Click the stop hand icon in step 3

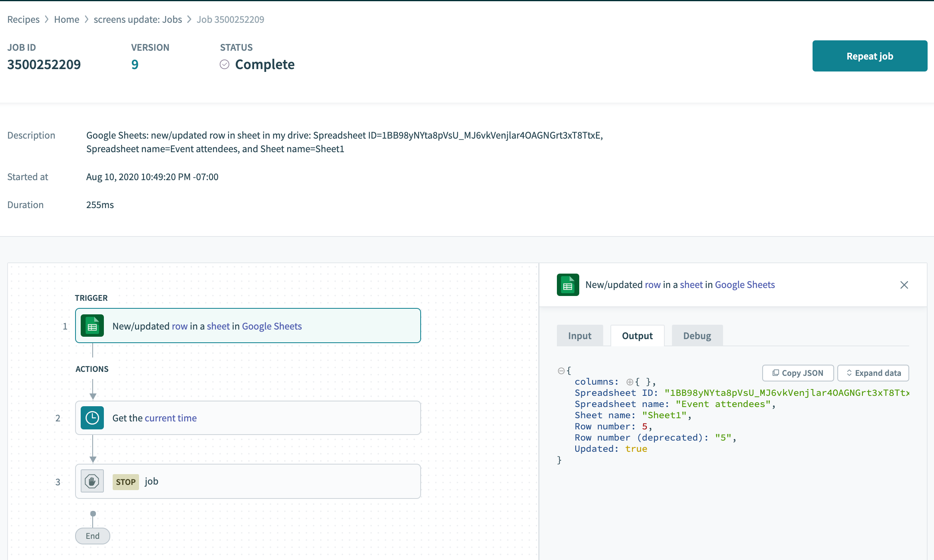click(92, 481)
